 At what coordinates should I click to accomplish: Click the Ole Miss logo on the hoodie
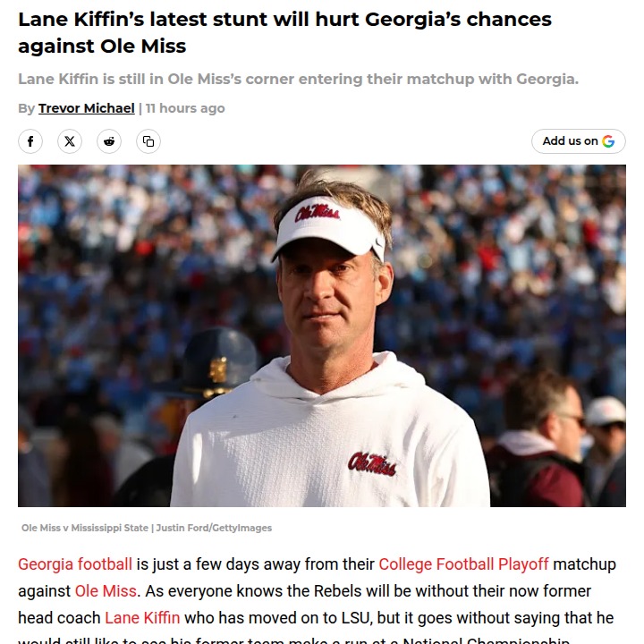coord(372,463)
